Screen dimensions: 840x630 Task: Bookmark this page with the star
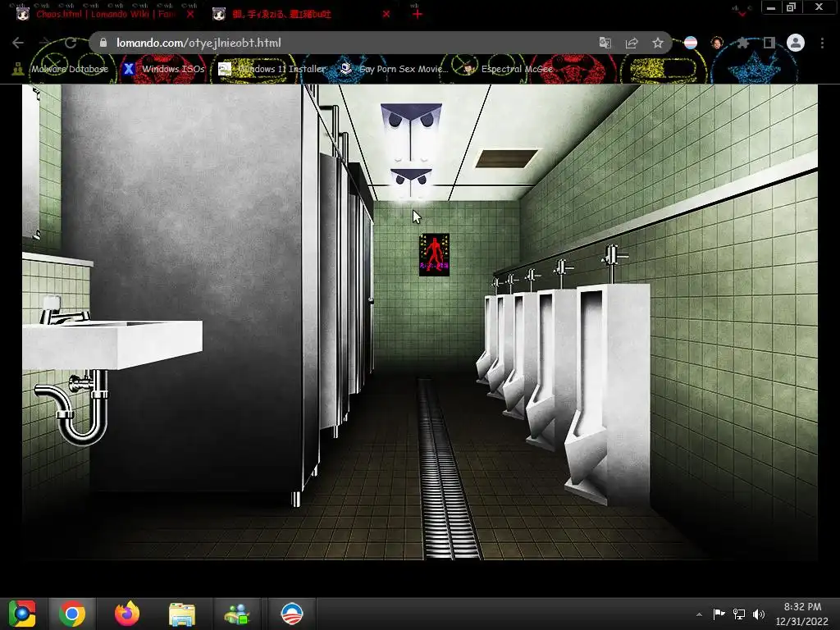(x=658, y=43)
